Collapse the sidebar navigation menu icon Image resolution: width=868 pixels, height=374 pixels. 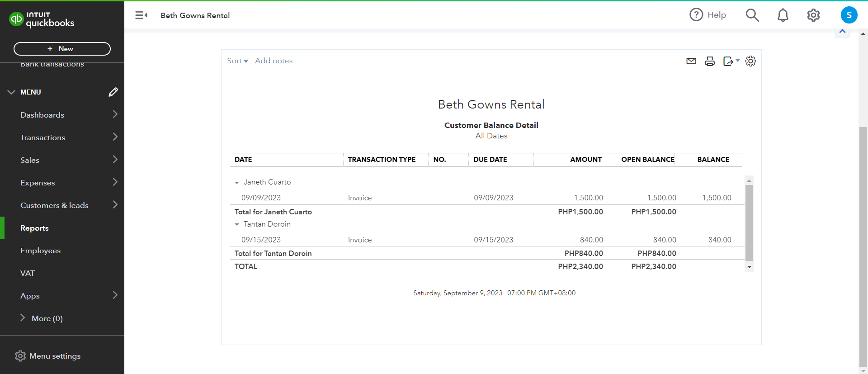[142, 15]
